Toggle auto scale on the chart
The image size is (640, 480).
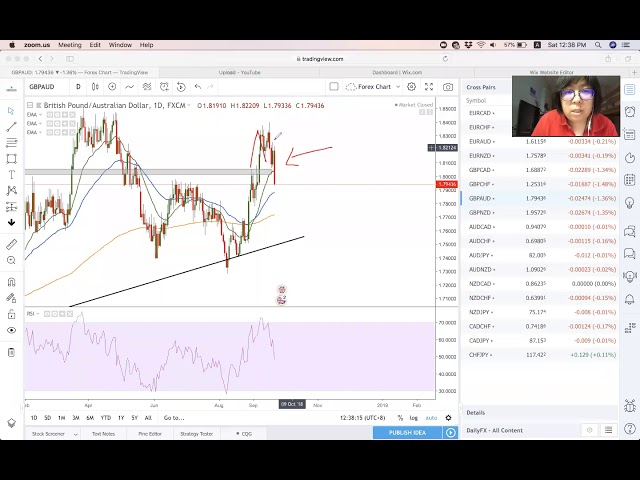[x=431, y=418]
